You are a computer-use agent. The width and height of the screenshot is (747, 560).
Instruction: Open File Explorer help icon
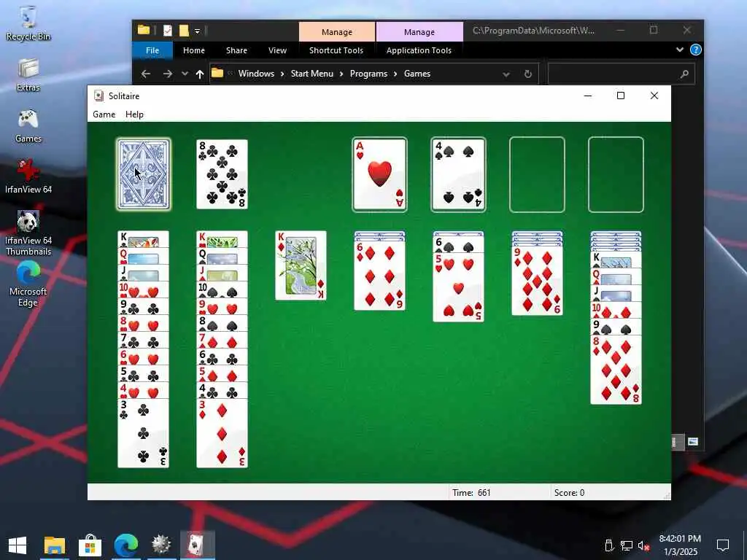[695, 50]
